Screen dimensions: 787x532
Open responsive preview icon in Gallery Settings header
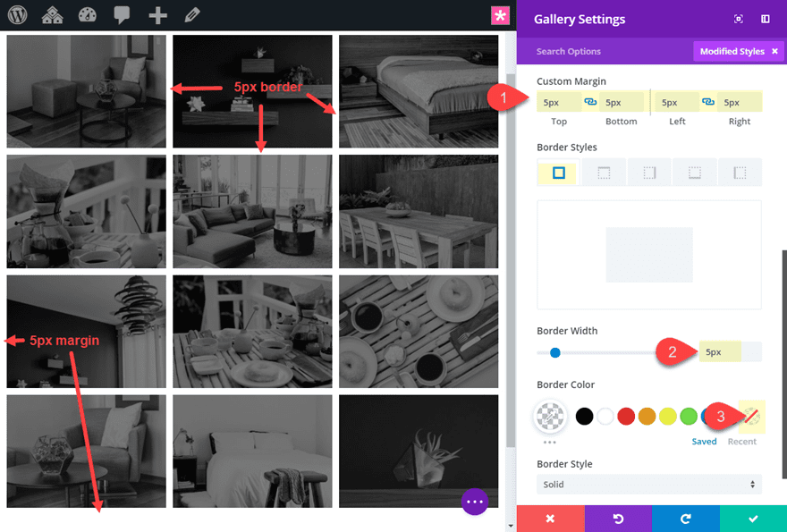click(x=739, y=18)
